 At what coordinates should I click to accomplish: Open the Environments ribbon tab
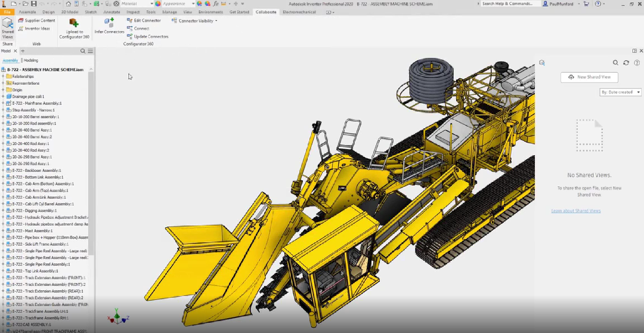click(210, 12)
